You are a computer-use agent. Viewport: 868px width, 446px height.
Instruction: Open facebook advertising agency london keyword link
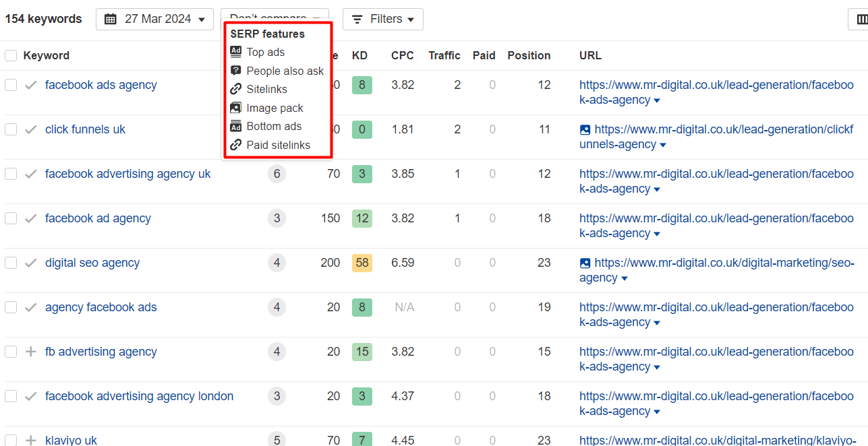point(139,396)
